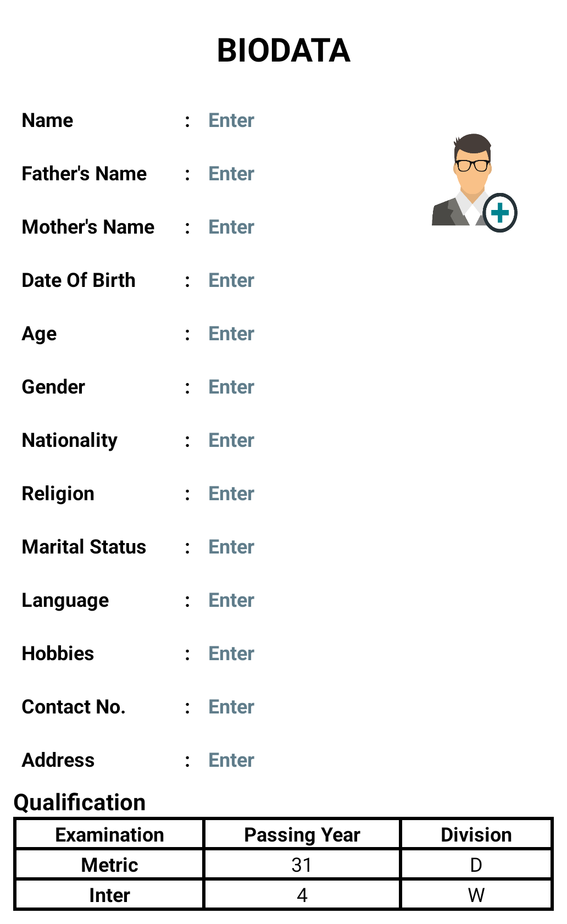Tap the Hobbies entry field

click(231, 654)
